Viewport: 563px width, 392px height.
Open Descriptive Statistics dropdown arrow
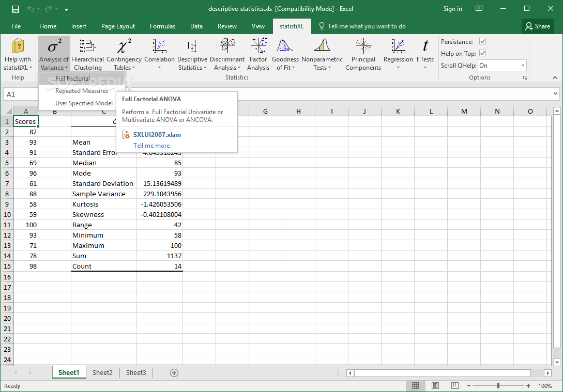[x=205, y=68]
